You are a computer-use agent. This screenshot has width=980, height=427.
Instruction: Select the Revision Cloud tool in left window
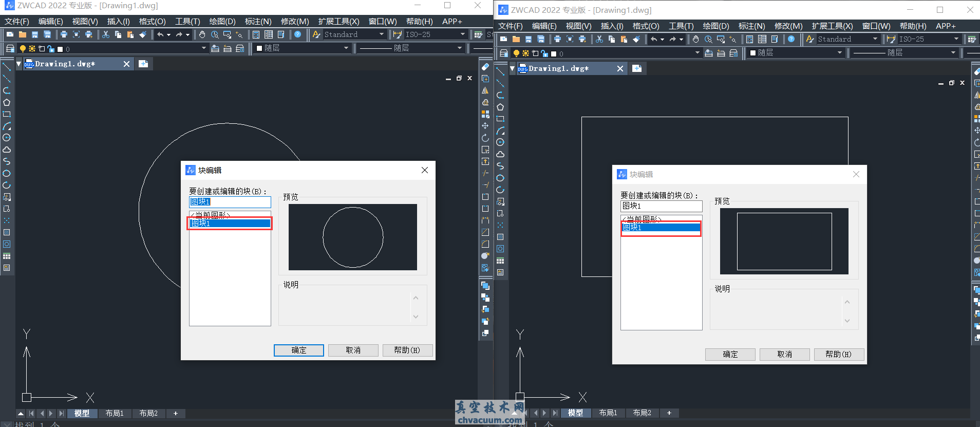[x=7, y=150]
